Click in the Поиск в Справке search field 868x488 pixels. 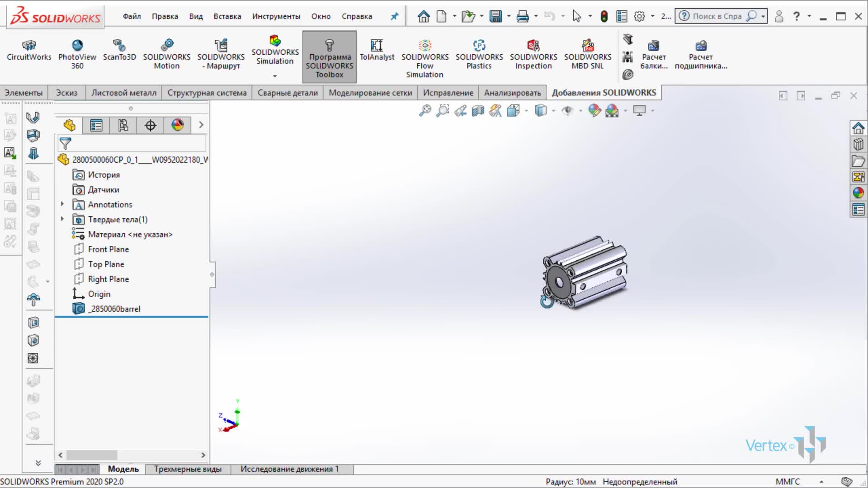[x=717, y=16]
